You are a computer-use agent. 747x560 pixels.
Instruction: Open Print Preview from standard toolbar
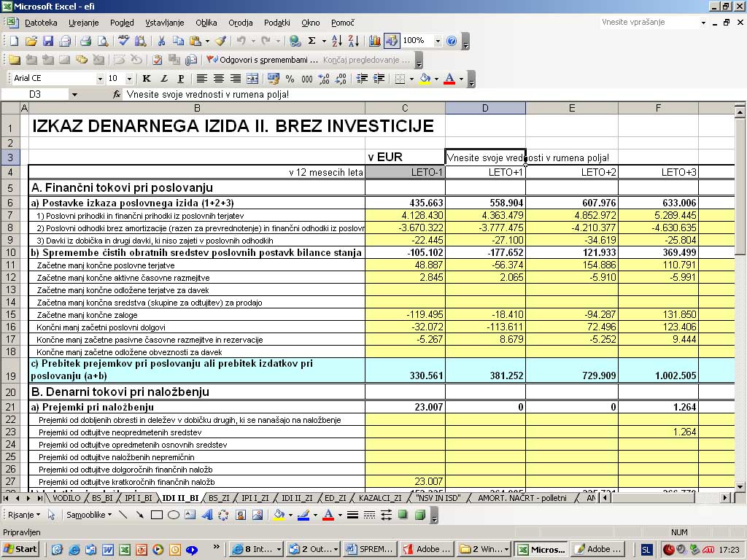pyautogui.click(x=101, y=41)
